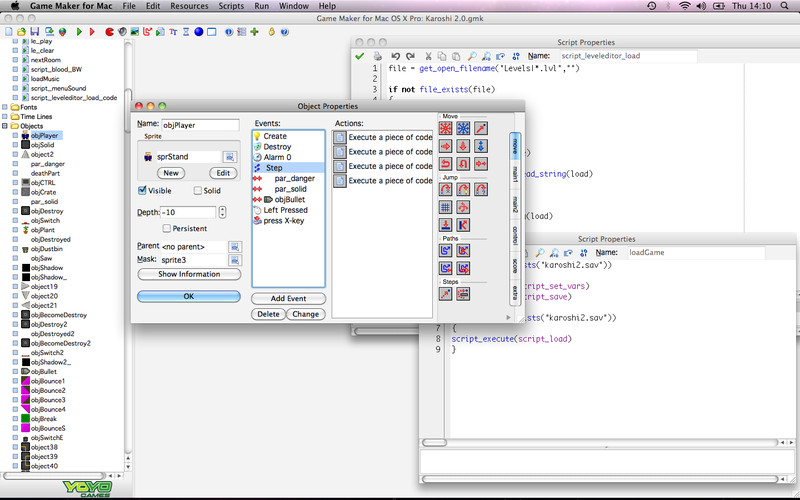Open the File menu
This screenshot has width=800, height=500.
tap(129, 6)
